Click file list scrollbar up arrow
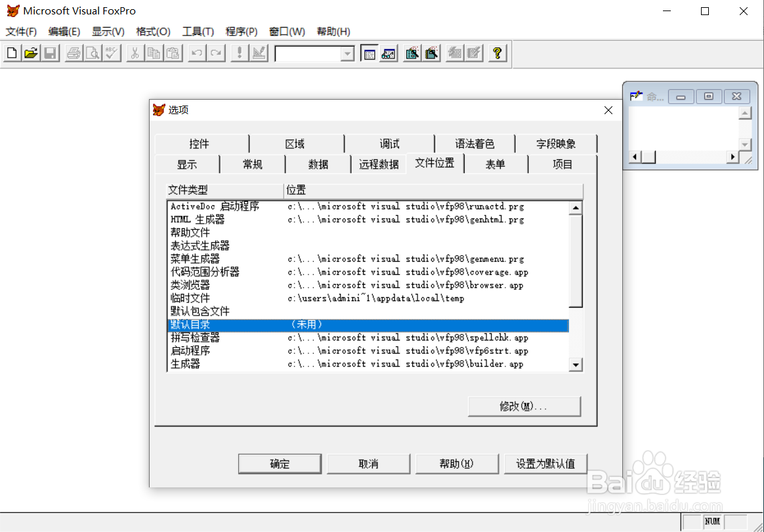The width and height of the screenshot is (764, 532). click(576, 208)
